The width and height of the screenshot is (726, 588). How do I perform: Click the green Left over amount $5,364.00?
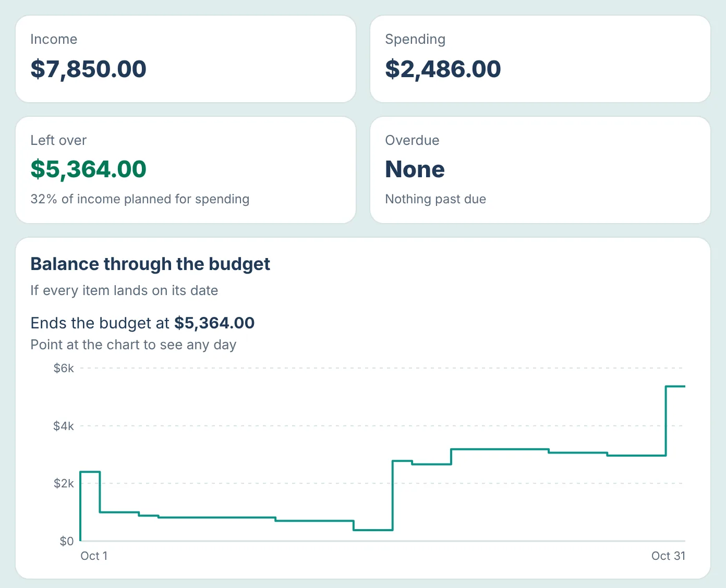(x=88, y=169)
